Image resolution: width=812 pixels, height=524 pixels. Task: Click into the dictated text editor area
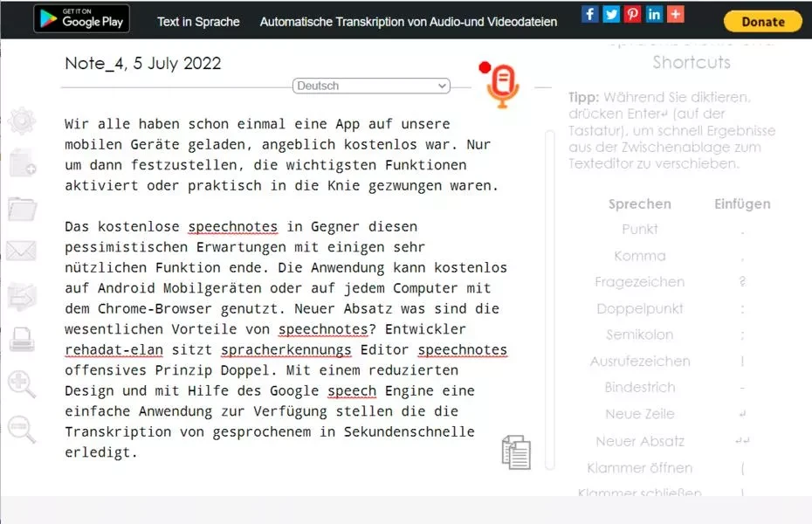pyautogui.click(x=286, y=288)
